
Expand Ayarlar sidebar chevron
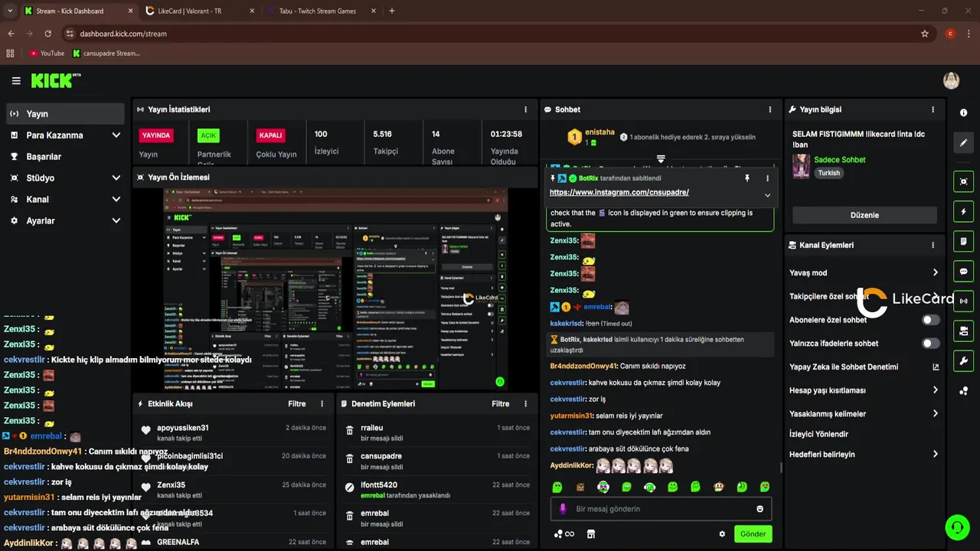click(x=116, y=220)
